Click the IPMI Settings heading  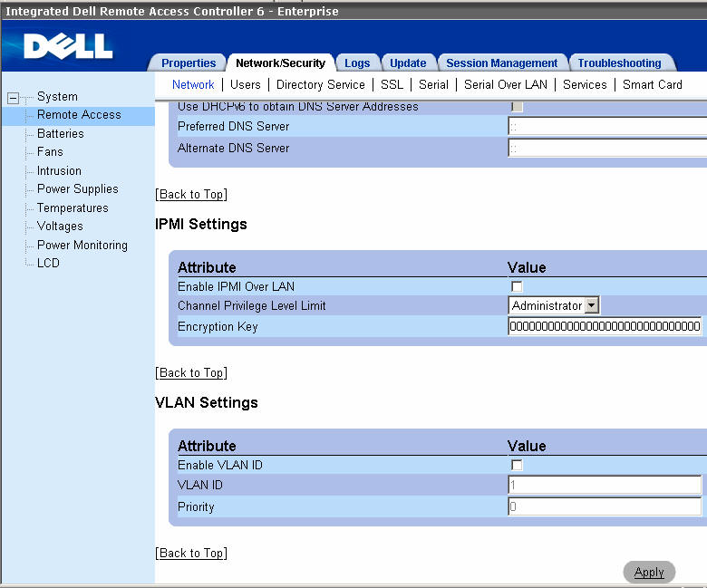coord(200,224)
